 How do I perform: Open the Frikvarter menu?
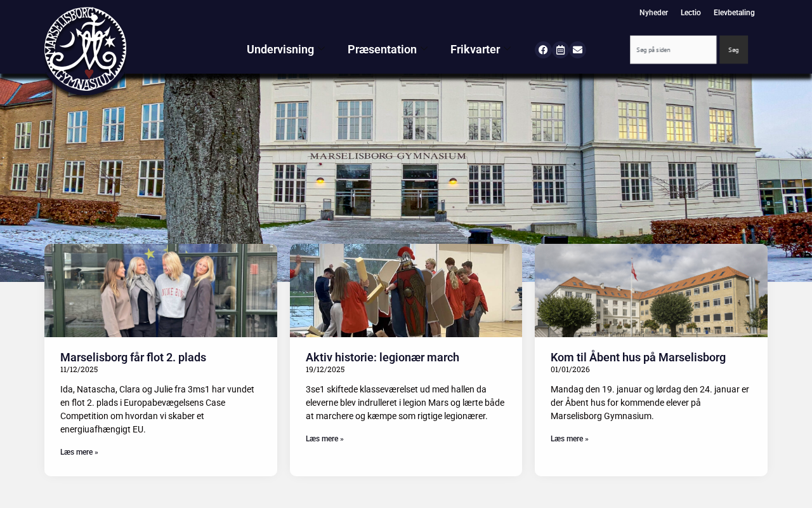(475, 50)
